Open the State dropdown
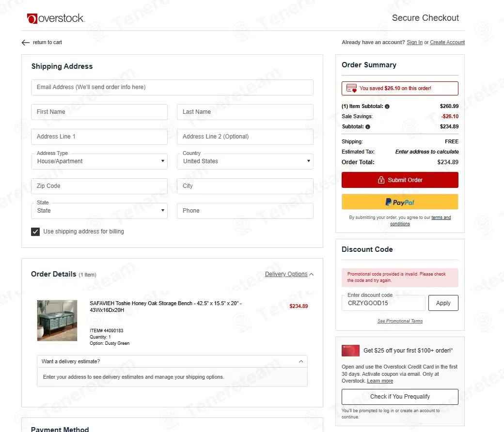The width and height of the screenshot is (504, 432). (99, 211)
